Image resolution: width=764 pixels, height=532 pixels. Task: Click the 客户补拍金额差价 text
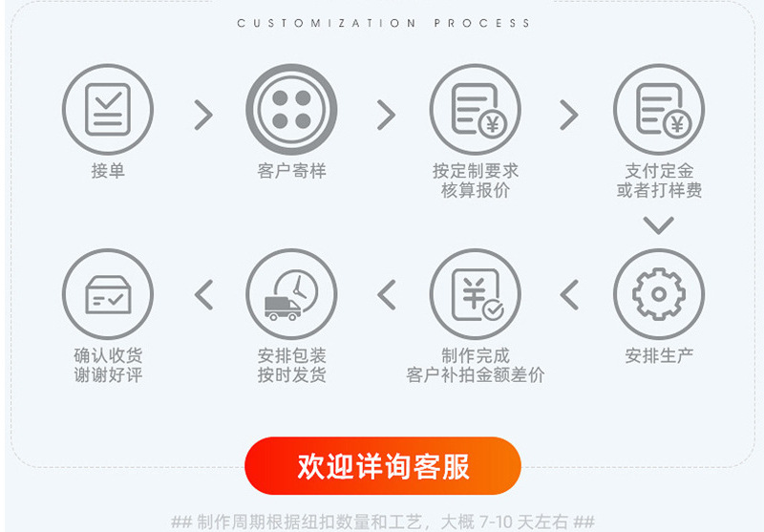(x=475, y=375)
